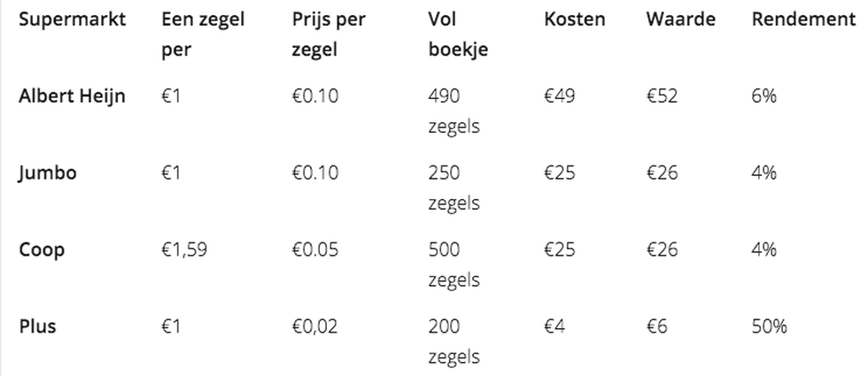Click the €0.05 price cell
The height and width of the screenshot is (376, 868).
(x=314, y=249)
